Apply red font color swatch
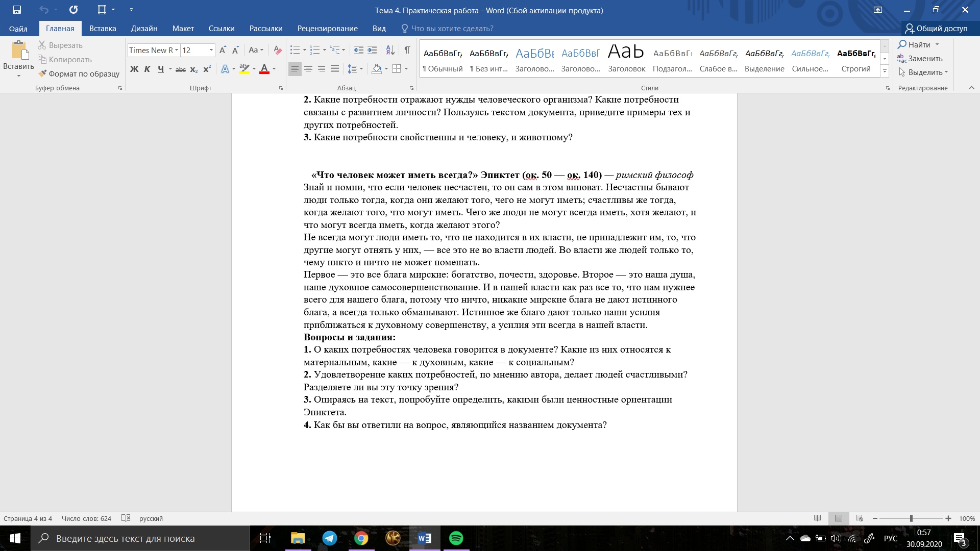 click(264, 69)
